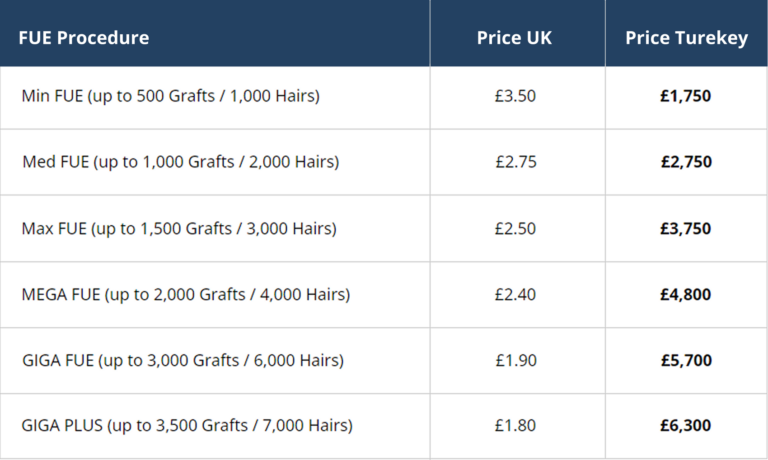
Task: Click the £2.50 UK price cell
Action: [x=514, y=228]
